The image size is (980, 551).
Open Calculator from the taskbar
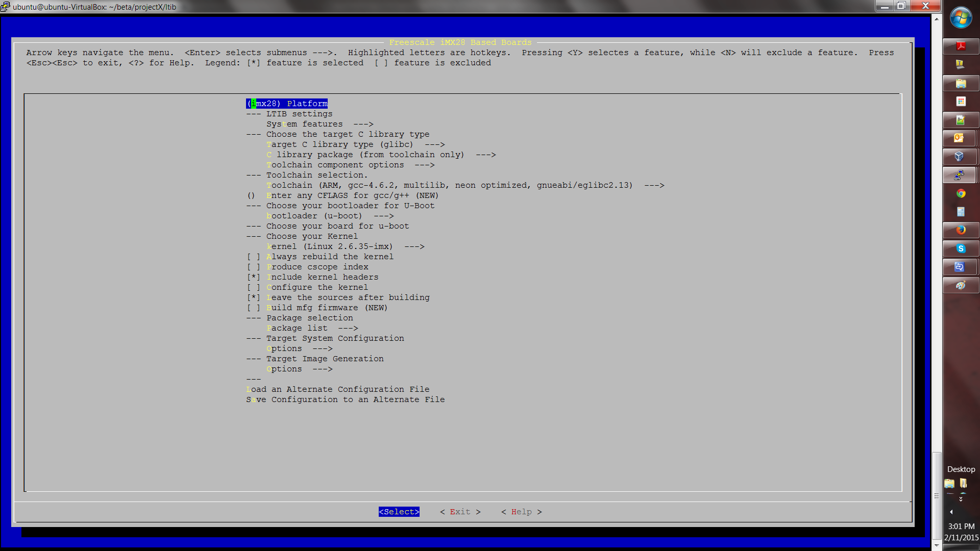(x=961, y=212)
